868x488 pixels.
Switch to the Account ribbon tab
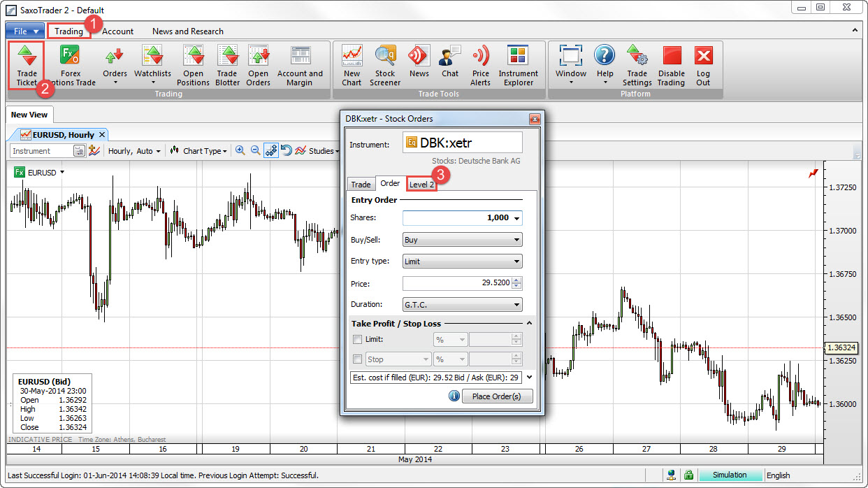[118, 31]
